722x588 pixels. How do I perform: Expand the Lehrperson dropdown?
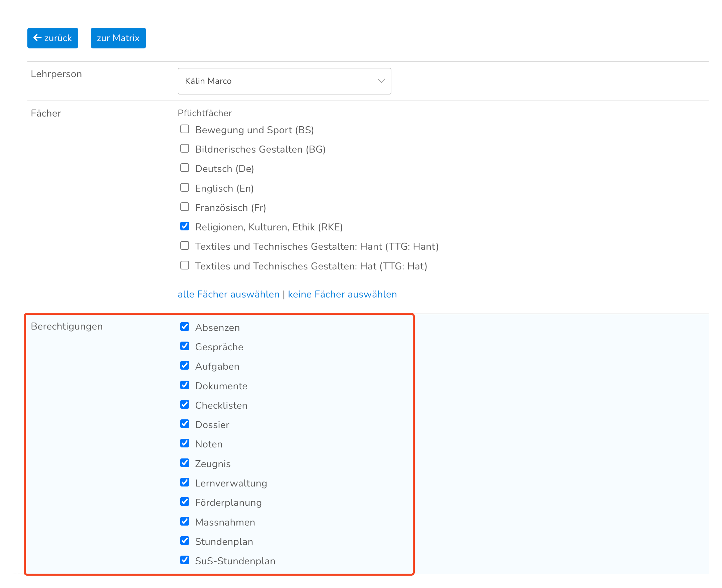[x=284, y=81]
